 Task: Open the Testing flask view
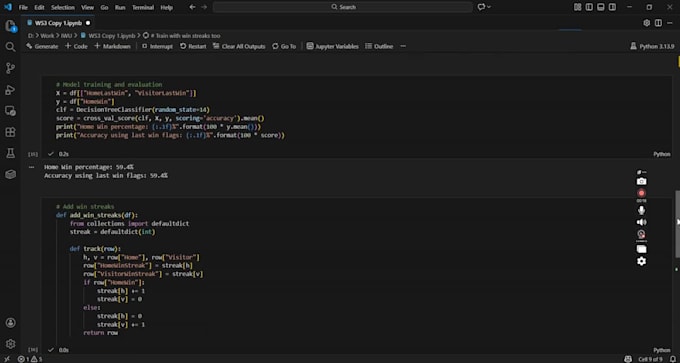tap(10, 153)
